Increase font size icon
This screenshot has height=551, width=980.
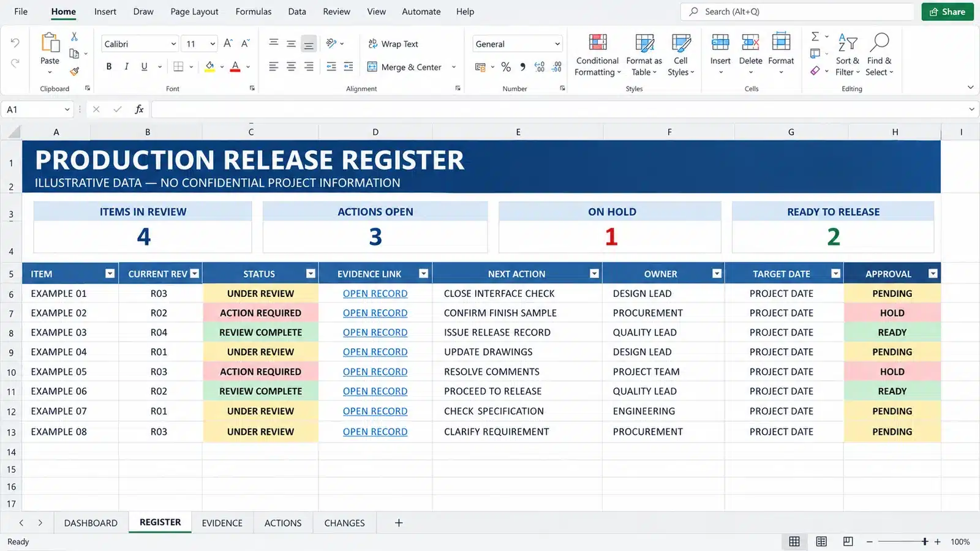tap(228, 43)
